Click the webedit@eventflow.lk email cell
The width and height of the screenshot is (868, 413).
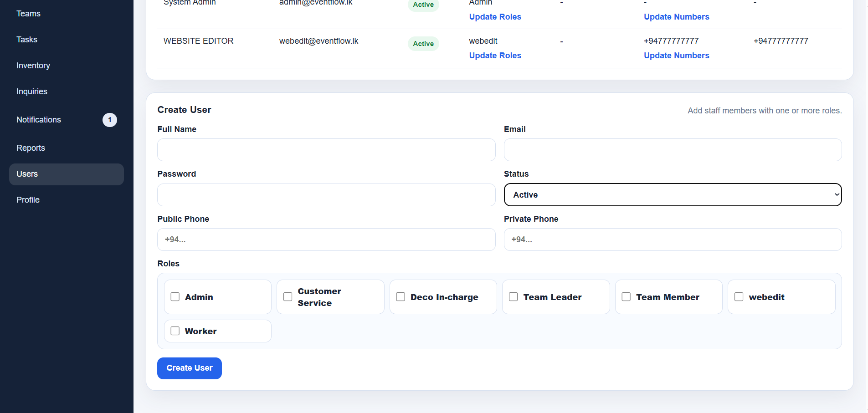click(318, 41)
